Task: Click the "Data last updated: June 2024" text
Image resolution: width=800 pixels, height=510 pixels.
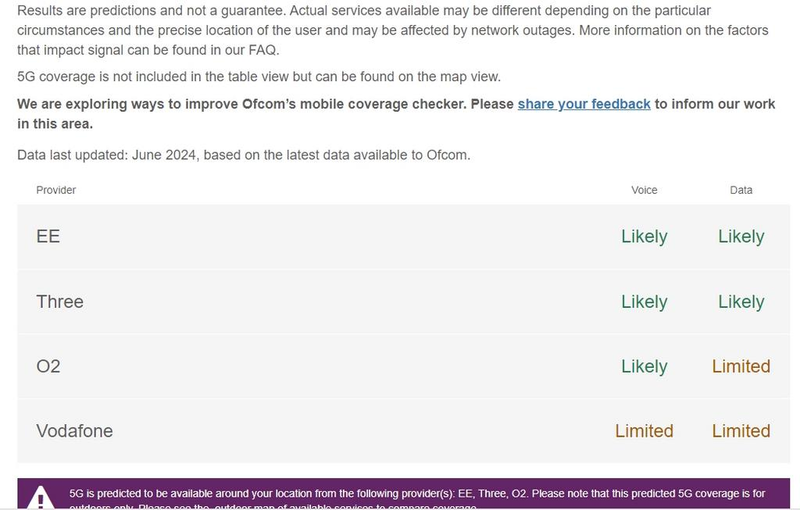Action: (x=244, y=155)
